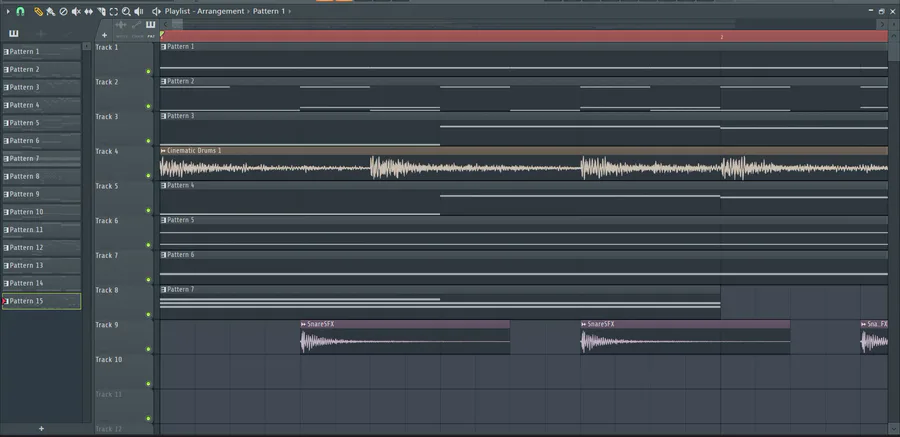Select Pattern 7 in the picker

41,158
